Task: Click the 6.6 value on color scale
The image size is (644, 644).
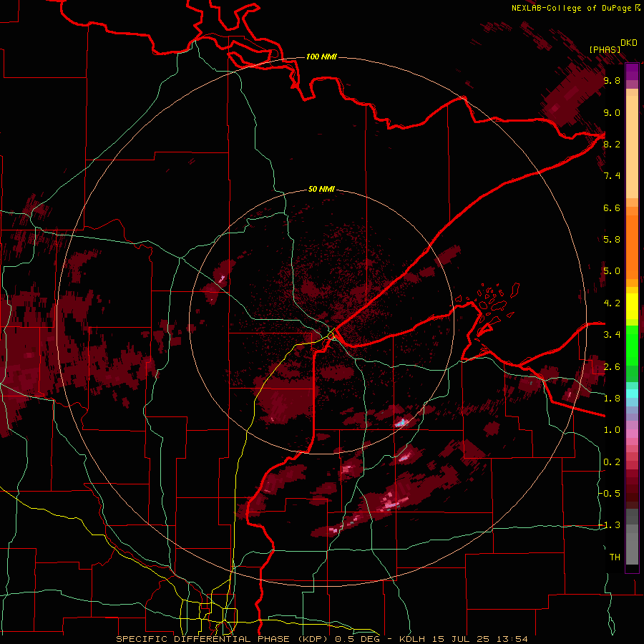Action: [x=612, y=208]
